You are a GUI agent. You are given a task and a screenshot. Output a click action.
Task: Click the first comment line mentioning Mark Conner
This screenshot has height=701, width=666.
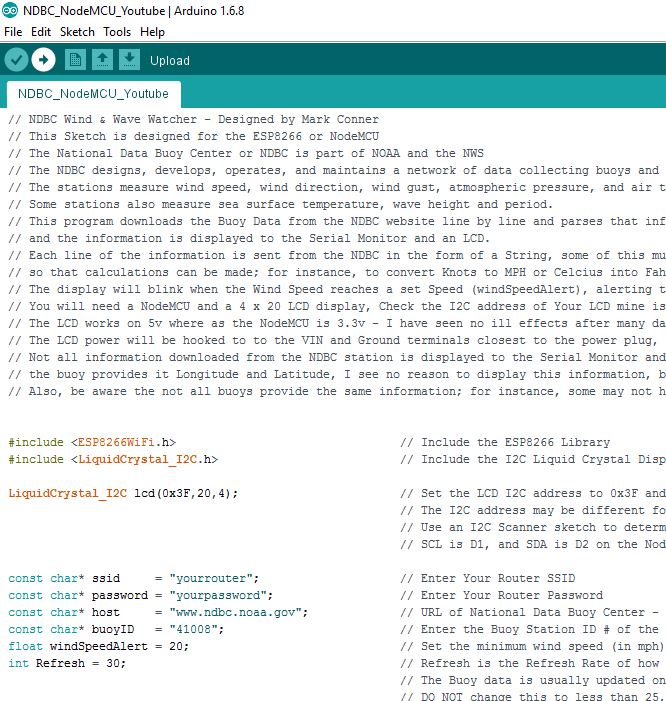193,120
